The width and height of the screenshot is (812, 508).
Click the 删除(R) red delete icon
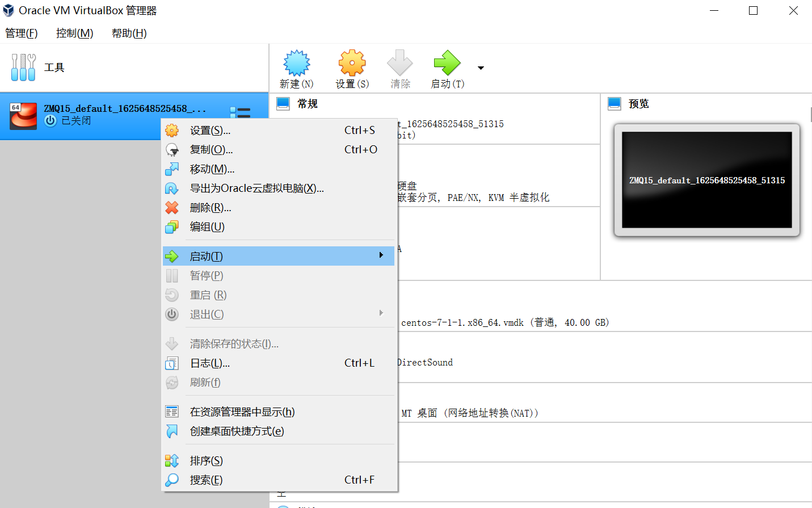pyautogui.click(x=172, y=207)
